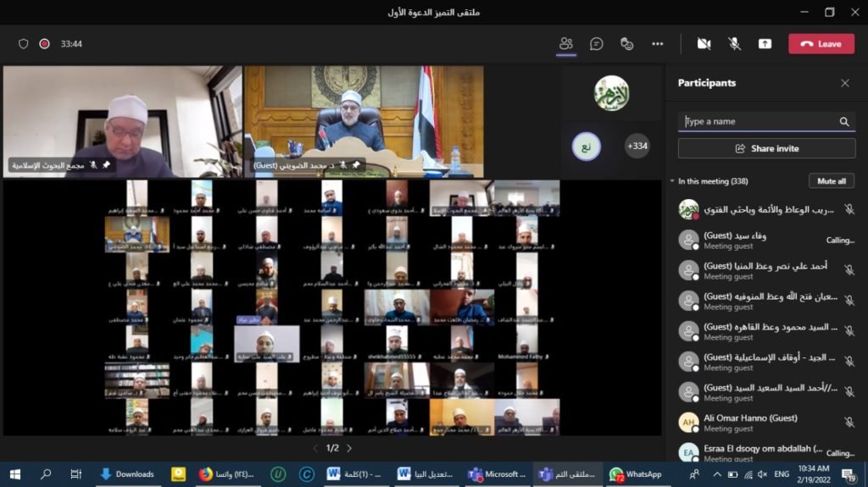Toggle the camera on
This screenshot has width=868, height=487.
pos(704,44)
